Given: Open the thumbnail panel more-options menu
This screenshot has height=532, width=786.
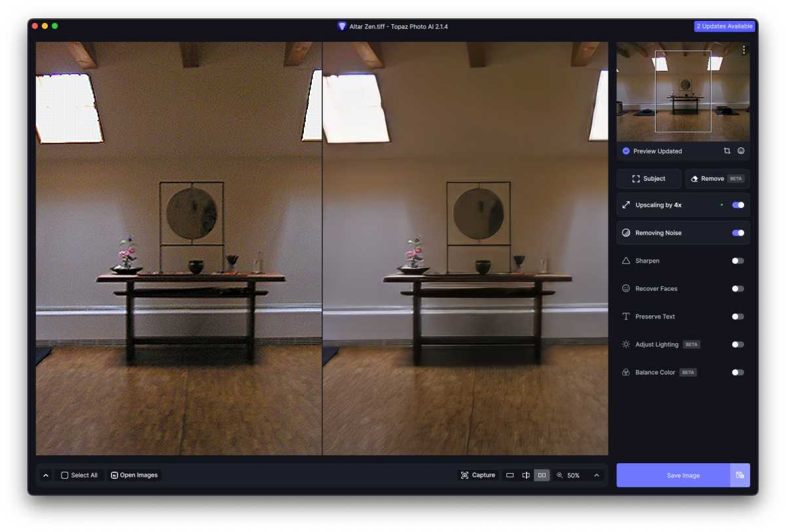Looking at the screenshot, I should [x=743, y=50].
